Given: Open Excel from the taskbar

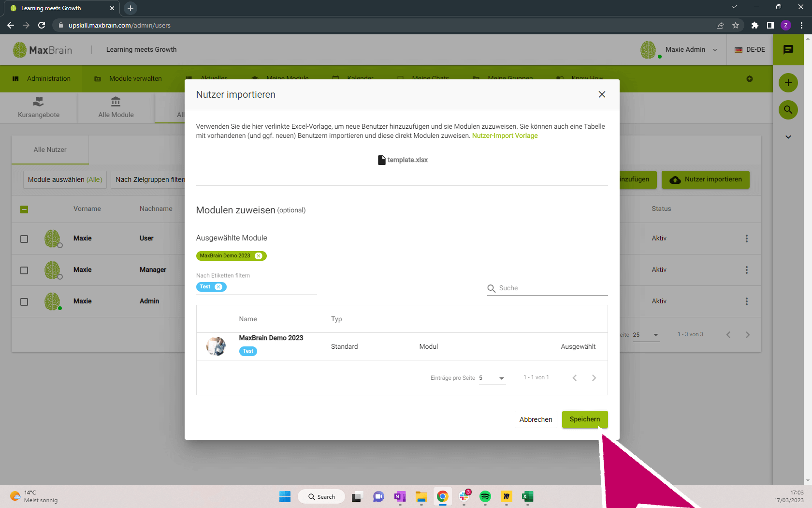Looking at the screenshot, I should [527, 497].
